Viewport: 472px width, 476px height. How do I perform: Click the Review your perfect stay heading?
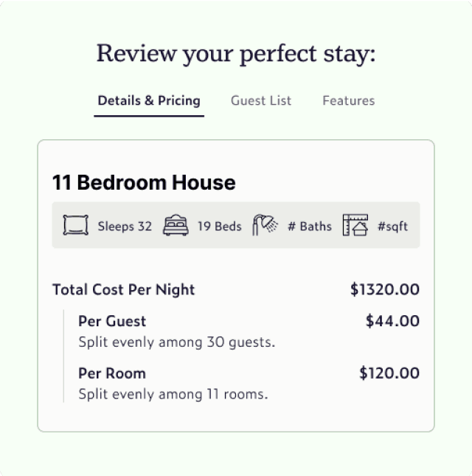click(x=236, y=54)
